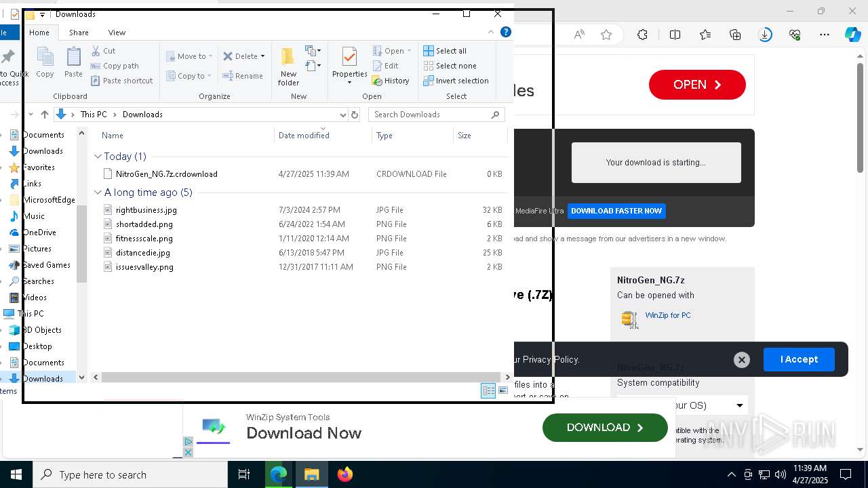Open the New item dropdown icon
Viewport: 868px width, 488px height.
point(313,51)
